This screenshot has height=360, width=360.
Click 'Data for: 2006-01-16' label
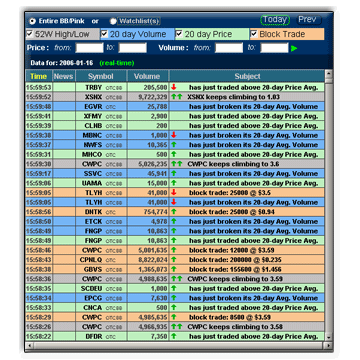[x=62, y=63]
